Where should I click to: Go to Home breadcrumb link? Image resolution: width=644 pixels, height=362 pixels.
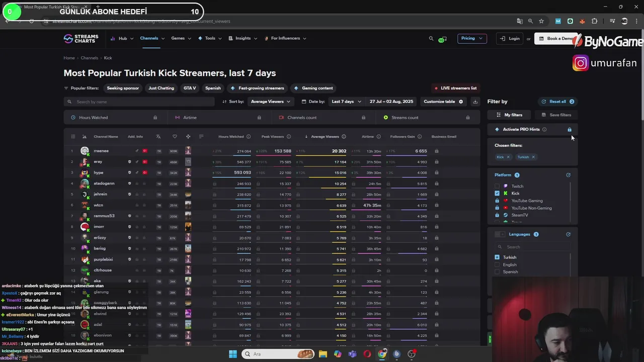click(69, 58)
